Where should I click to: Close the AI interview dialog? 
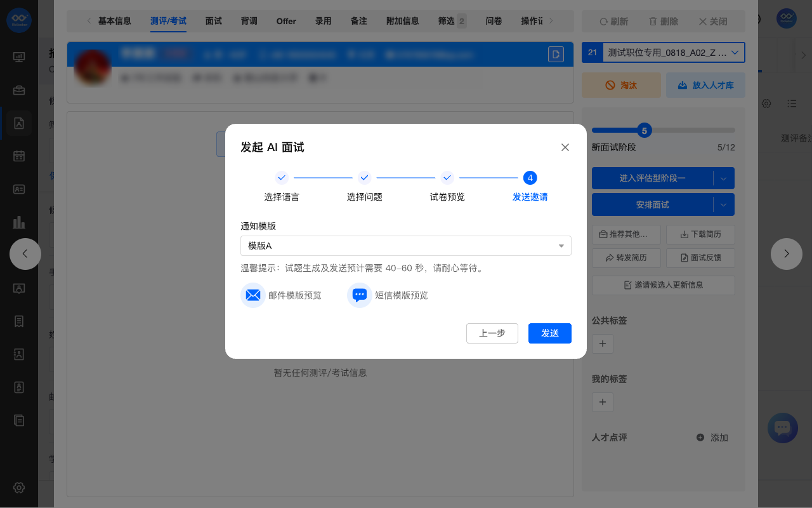pos(565,147)
